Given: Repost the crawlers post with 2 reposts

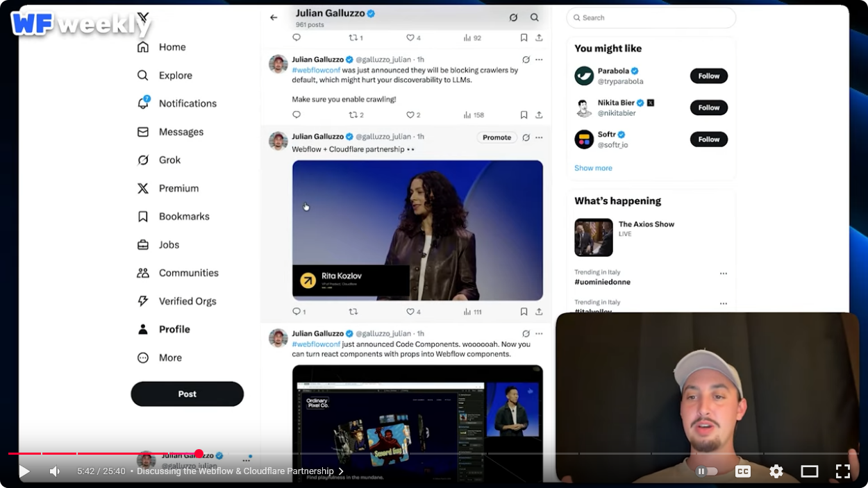Looking at the screenshot, I should pyautogui.click(x=356, y=115).
